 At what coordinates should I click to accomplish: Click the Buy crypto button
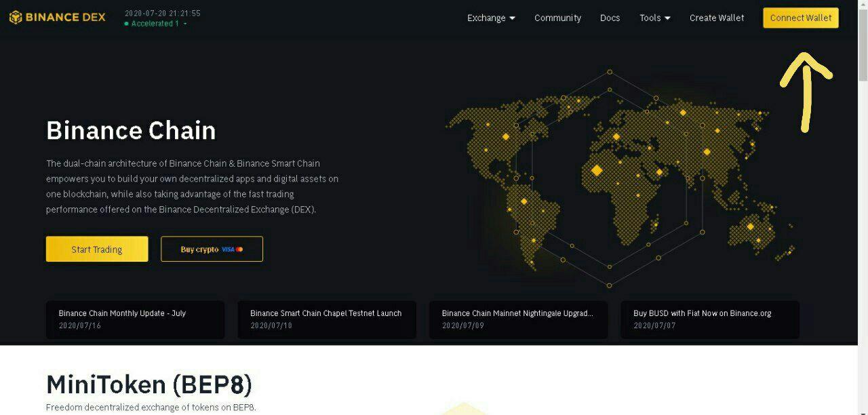pos(212,249)
